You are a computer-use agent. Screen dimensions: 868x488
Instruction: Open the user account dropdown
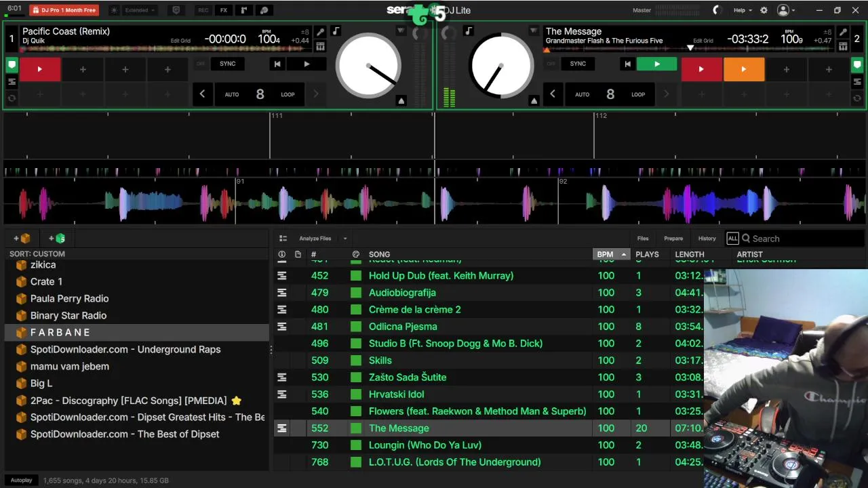tap(786, 10)
